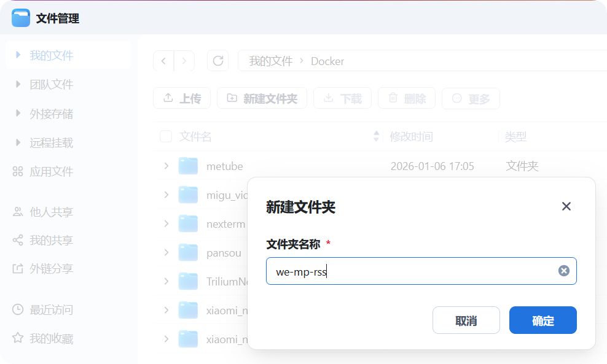Open the 更多 dropdown menu
The width and height of the screenshot is (607, 364).
coord(471,98)
